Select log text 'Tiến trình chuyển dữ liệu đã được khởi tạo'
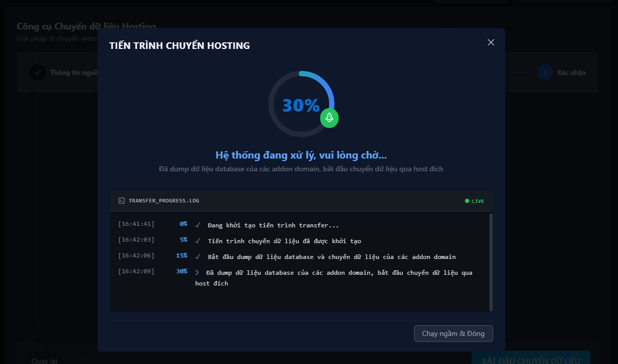Viewport: 618px width, 364px height. pyautogui.click(x=285, y=241)
